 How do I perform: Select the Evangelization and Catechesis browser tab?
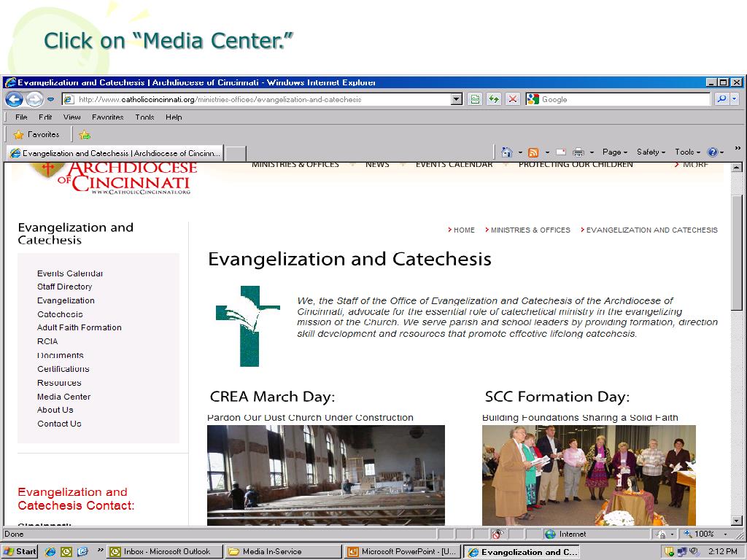(115, 153)
